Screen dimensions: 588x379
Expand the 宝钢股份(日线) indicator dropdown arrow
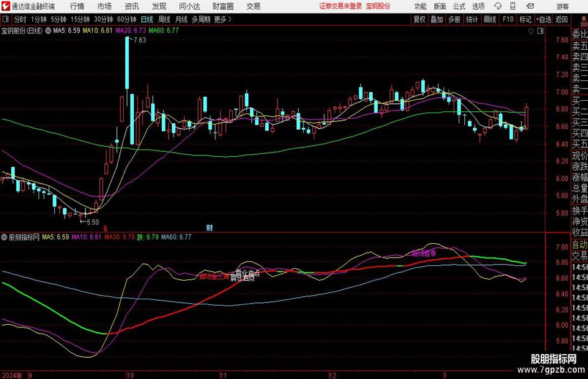click(x=49, y=30)
